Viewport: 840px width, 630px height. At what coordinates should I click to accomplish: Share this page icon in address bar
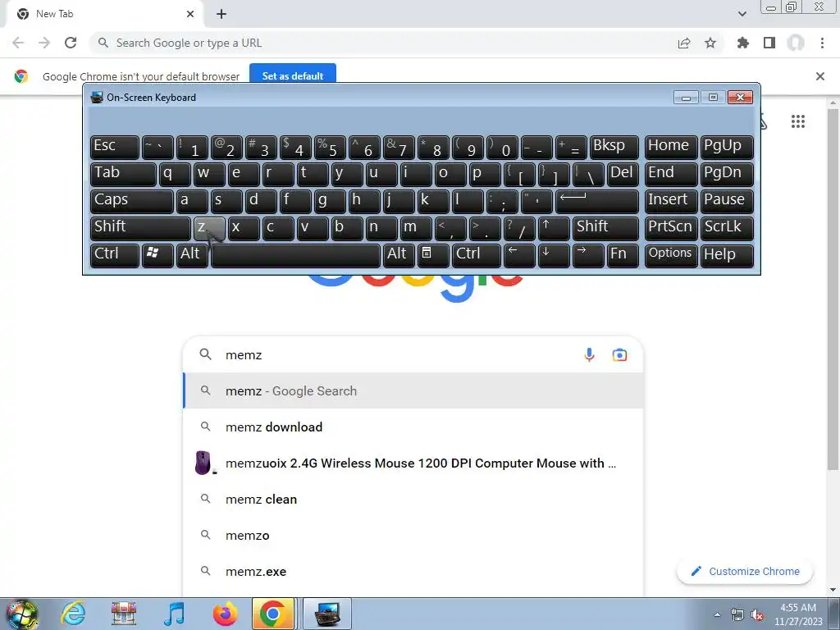click(x=684, y=43)
